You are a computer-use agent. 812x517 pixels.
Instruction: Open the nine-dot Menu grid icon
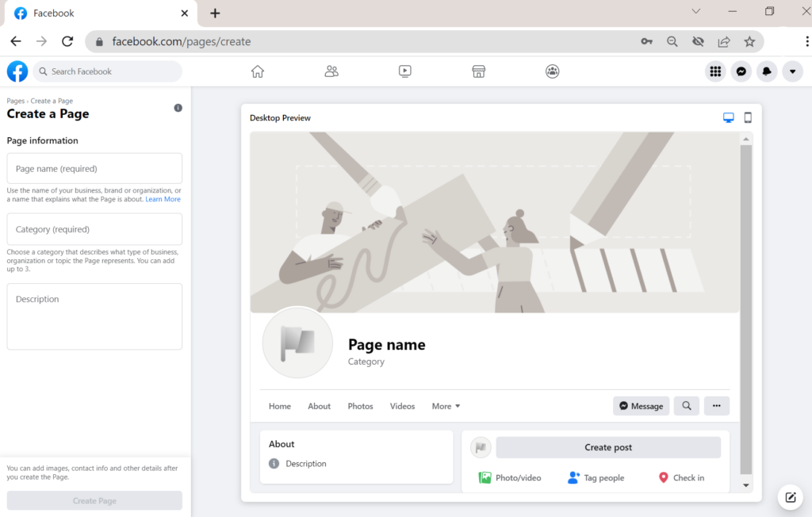pyautogui.click(x=715, y=71)
